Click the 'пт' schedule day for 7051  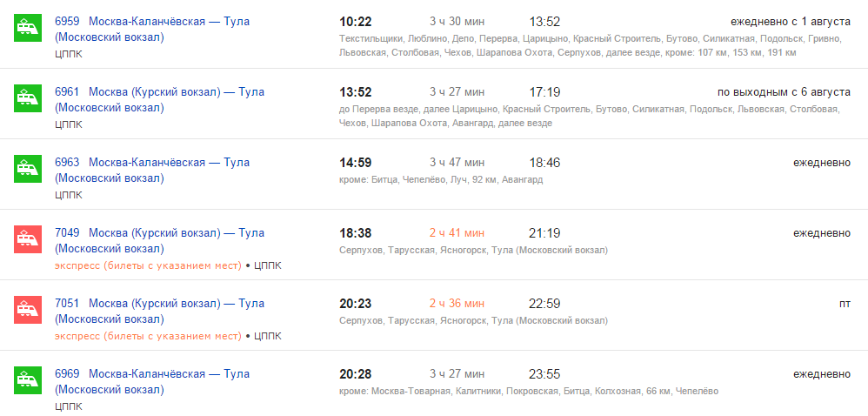(x=845, y=304)
